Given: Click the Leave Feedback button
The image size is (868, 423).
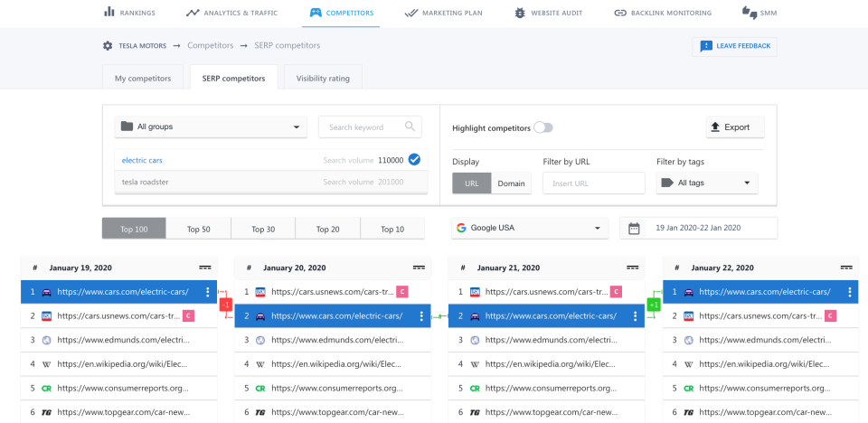Looking at the screenshot, I should click(734, 46).
